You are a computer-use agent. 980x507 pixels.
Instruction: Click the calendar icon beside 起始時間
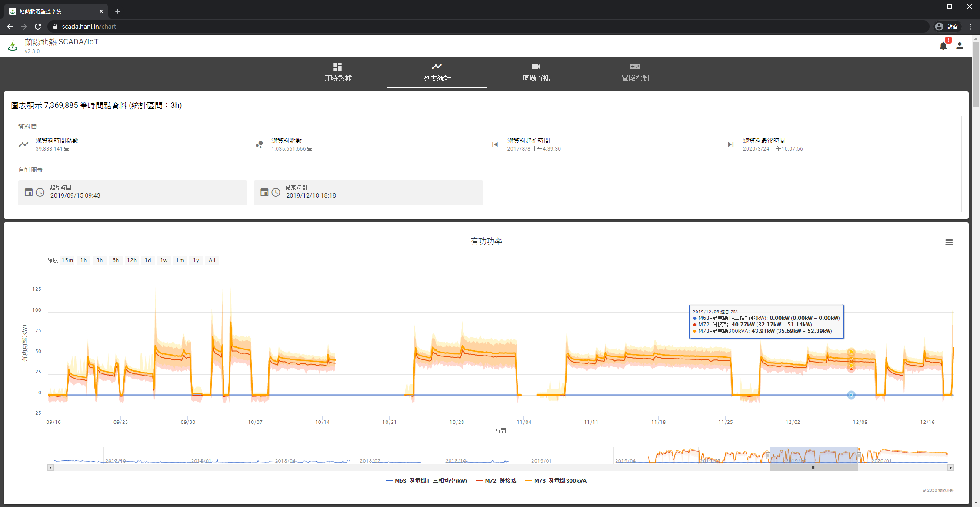point(29,192)
